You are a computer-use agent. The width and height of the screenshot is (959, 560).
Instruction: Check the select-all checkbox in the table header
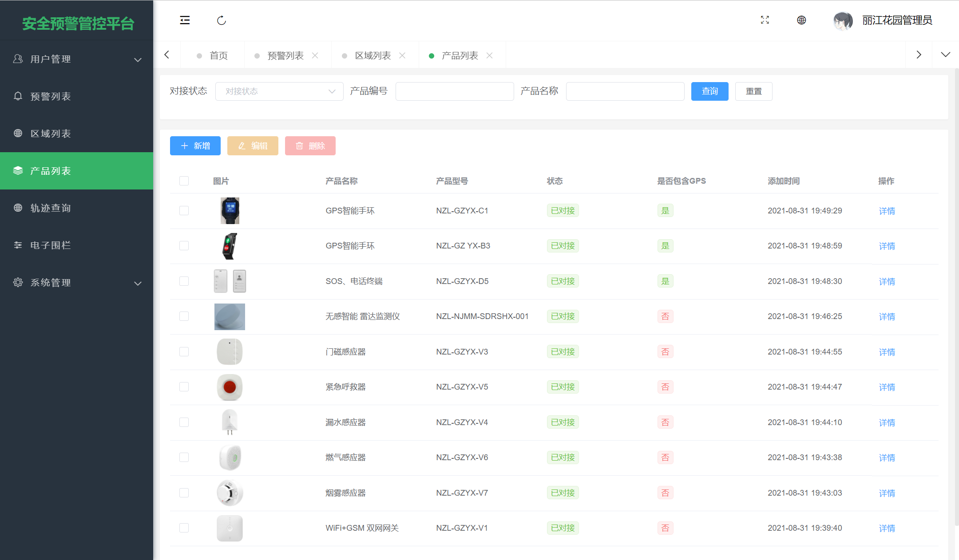click(184, 181)
